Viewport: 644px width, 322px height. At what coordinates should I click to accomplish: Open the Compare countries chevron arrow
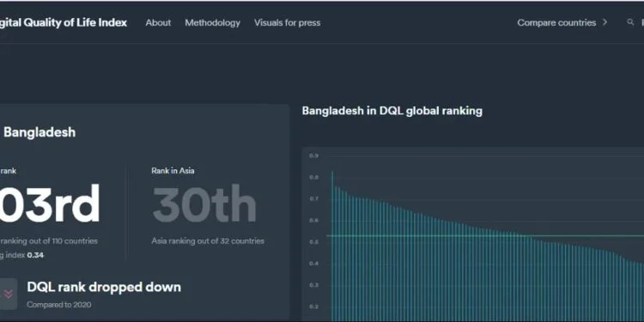pyautogui.click(x=605, y=22)
